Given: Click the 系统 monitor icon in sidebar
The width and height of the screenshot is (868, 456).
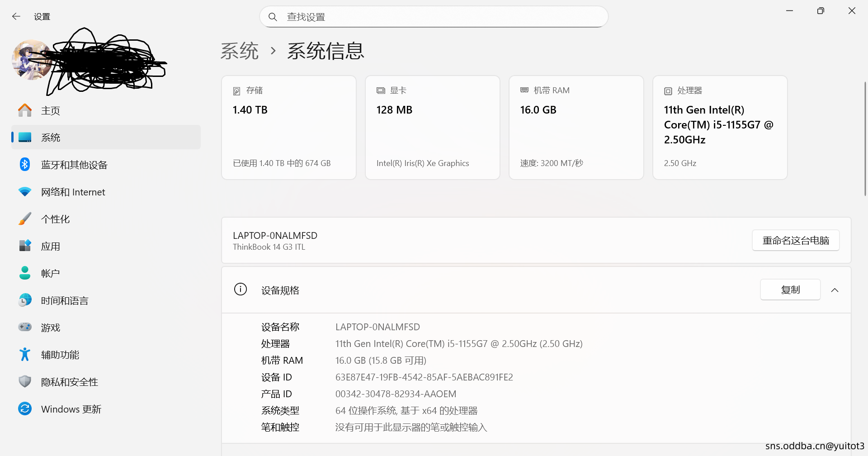Looking at the screenshot, I should point(25,138).
